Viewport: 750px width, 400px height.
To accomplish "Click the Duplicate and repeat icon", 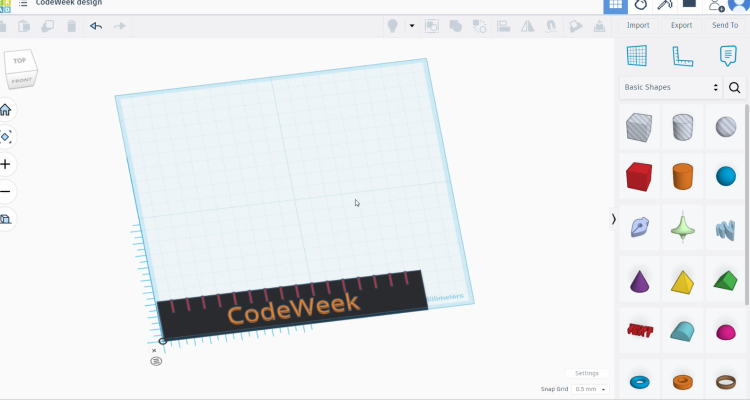I will (48, 26).
